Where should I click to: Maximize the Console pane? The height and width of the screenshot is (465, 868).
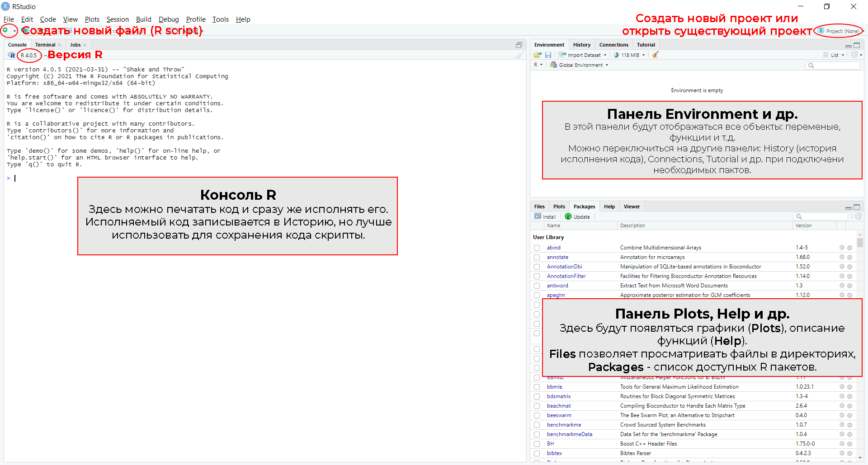coord(519,45)
